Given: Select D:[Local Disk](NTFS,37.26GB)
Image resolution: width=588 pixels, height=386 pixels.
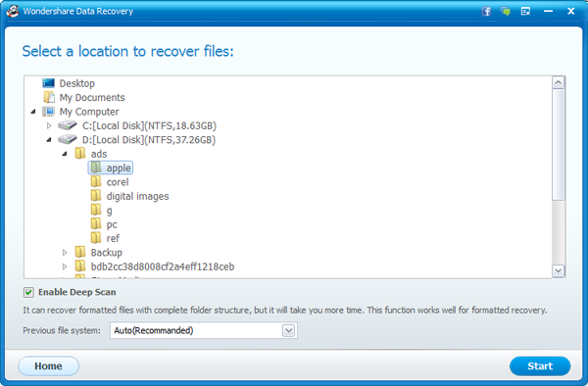Looking at the screenshot, I should (149, 140).
